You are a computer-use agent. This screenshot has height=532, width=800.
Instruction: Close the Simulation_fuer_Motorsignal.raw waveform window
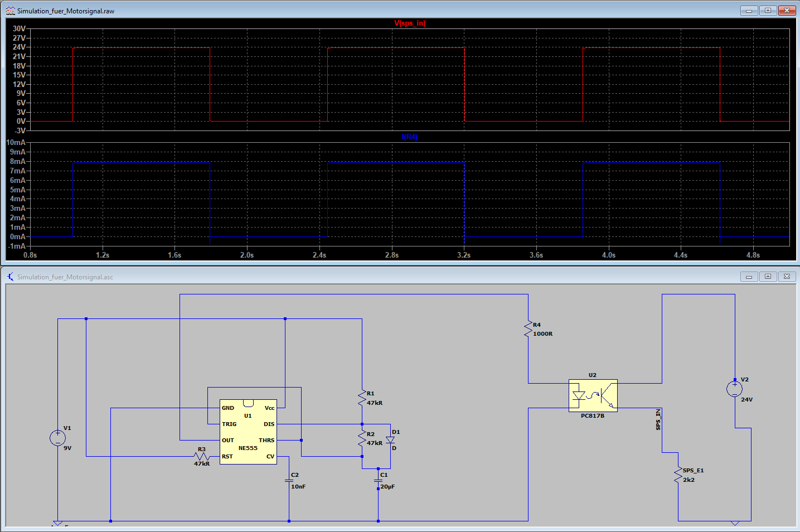pyautogui.click(x=787, y=10)
